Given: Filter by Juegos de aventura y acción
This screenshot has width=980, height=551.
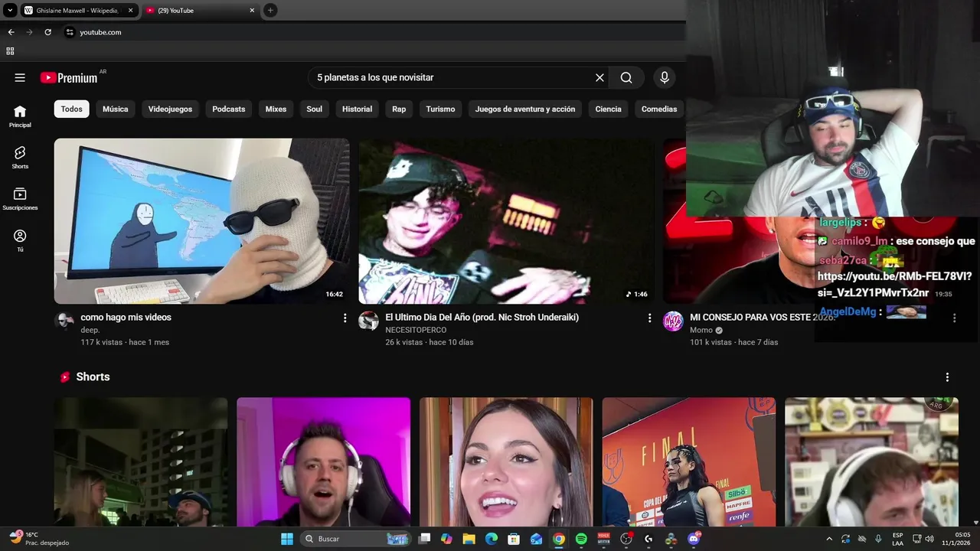Looking at the screenshot, I should point(525,109).
